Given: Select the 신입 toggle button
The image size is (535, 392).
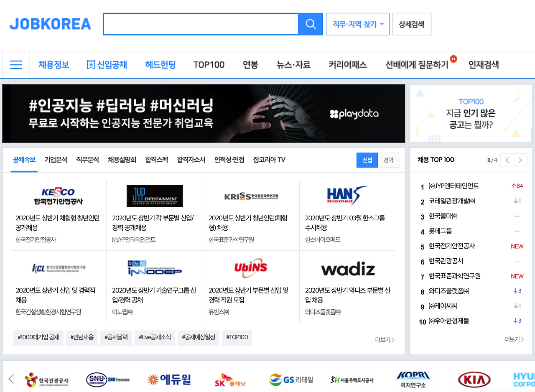Looking at the screenshot, I should click(367, 160).
